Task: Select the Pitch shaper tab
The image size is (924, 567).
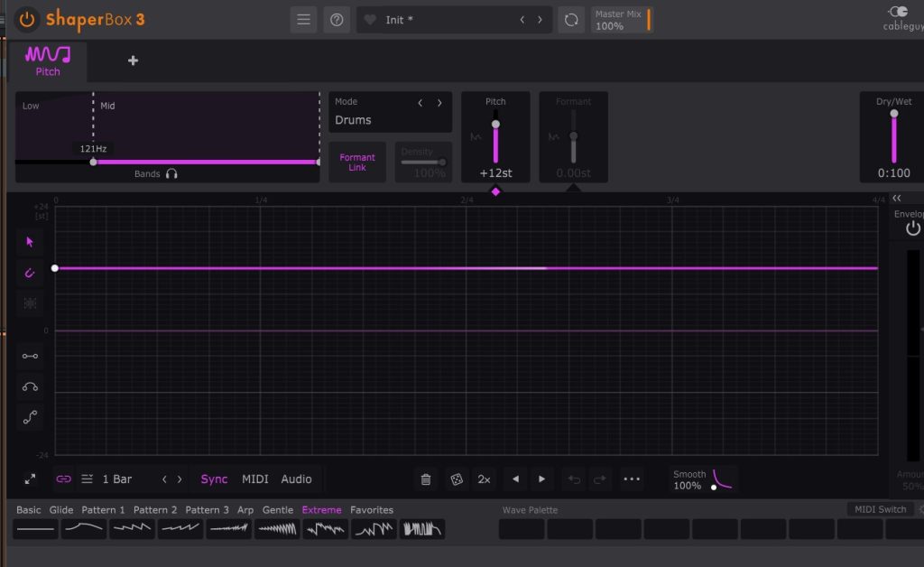Action: coord(48,60)
